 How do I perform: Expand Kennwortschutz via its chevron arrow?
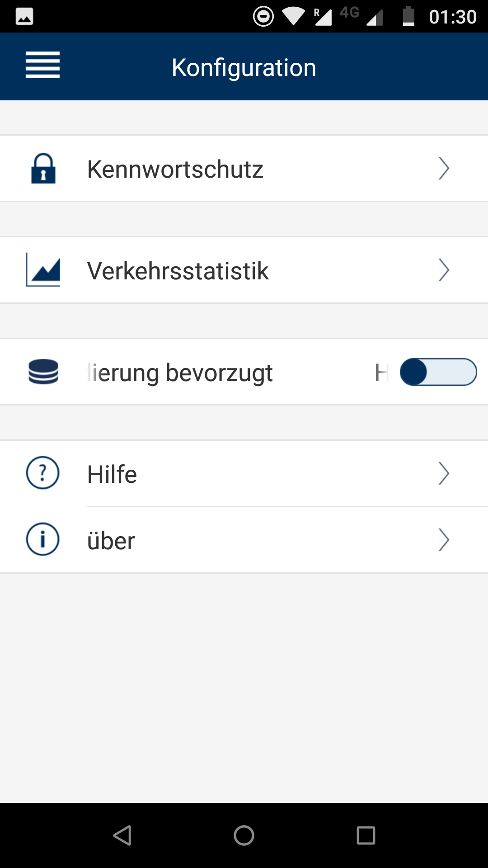coord(444,169)
